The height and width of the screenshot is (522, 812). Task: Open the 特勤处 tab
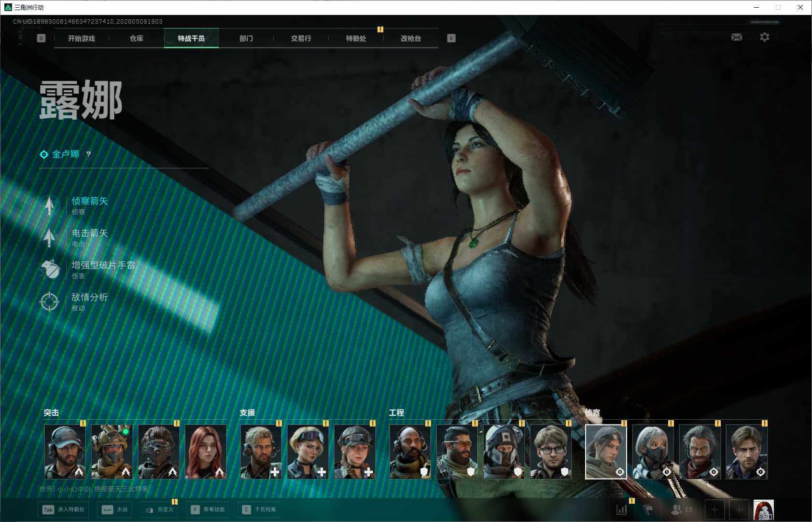coord(356,39)
